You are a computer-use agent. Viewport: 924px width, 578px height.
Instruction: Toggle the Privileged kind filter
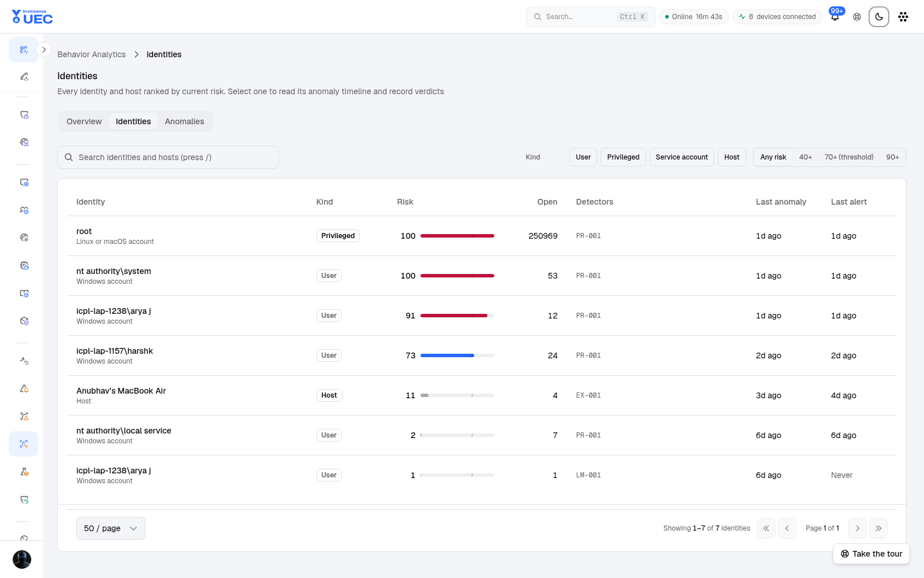coord(623,157)
